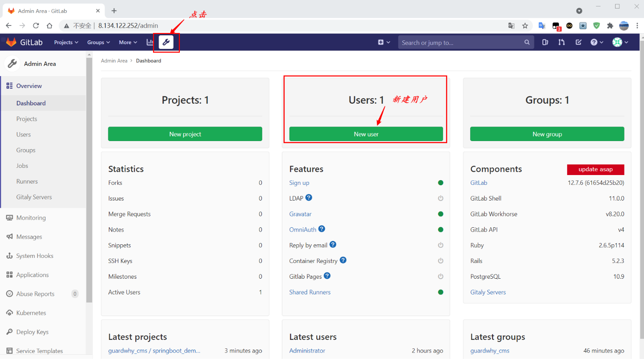Screen dimensions: 644x359
Task: Click the GitLab component link
Action: [x=479, y=183]
